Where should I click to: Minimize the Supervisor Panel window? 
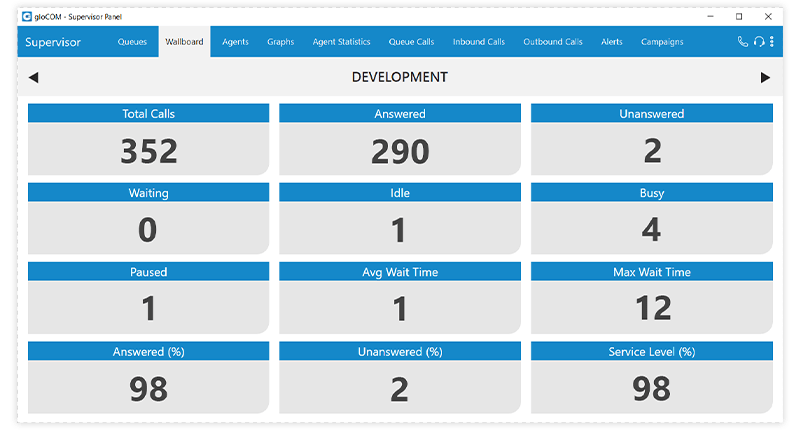pos(710,16)
